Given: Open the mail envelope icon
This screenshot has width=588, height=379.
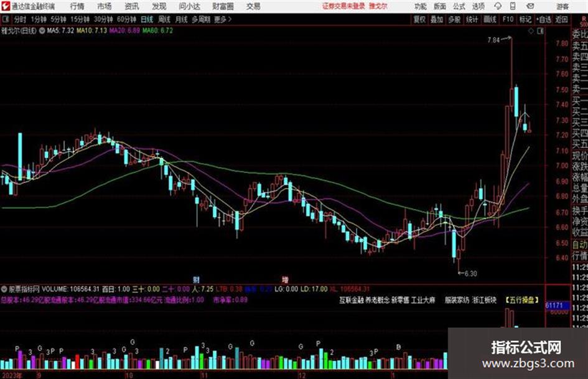Looking at the screenshot, I should pos(530,6).
